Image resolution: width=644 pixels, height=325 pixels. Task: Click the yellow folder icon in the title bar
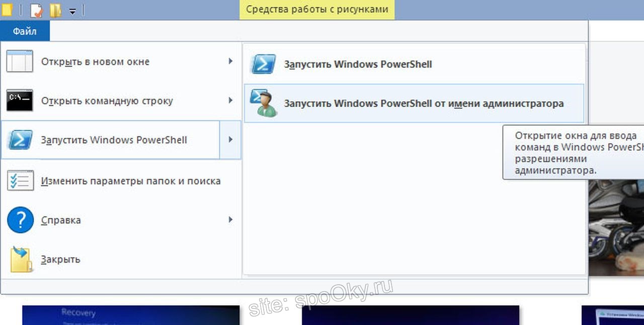pos(7,10)
